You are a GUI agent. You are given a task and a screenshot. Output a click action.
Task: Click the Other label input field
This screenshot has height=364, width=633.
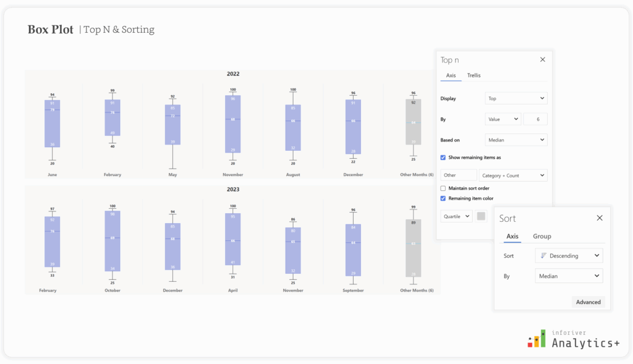click(457, 175)
